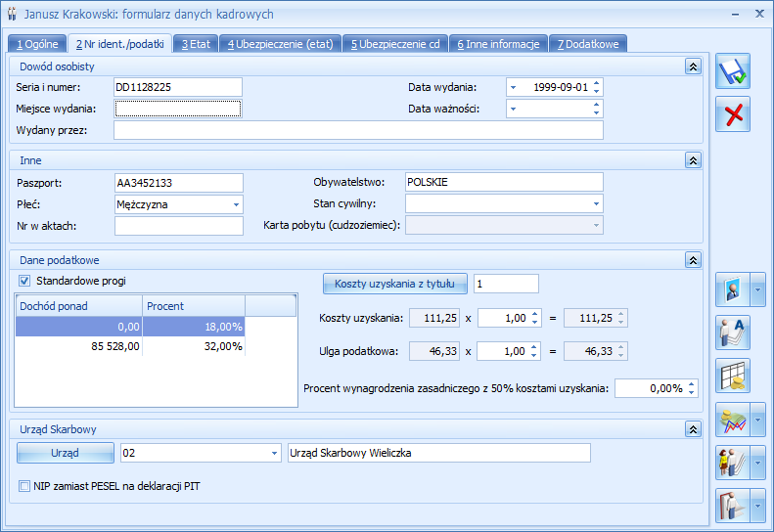Select the 2 Nr ident./podatki tab
Screen dimensions: 774x532
[x=120, y=44]
